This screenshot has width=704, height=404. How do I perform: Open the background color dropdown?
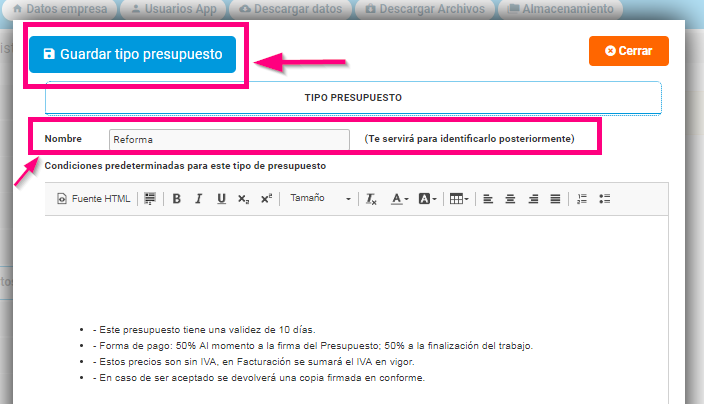[427, 199]
